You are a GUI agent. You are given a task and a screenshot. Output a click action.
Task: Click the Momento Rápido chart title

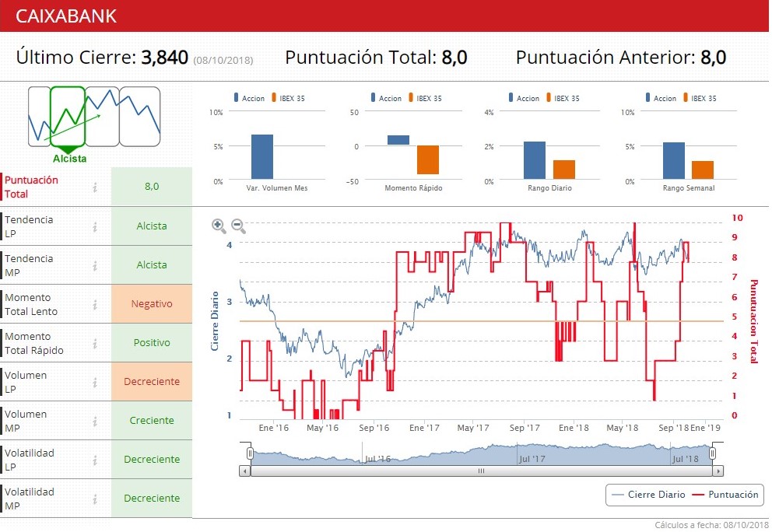coord(413,188)
